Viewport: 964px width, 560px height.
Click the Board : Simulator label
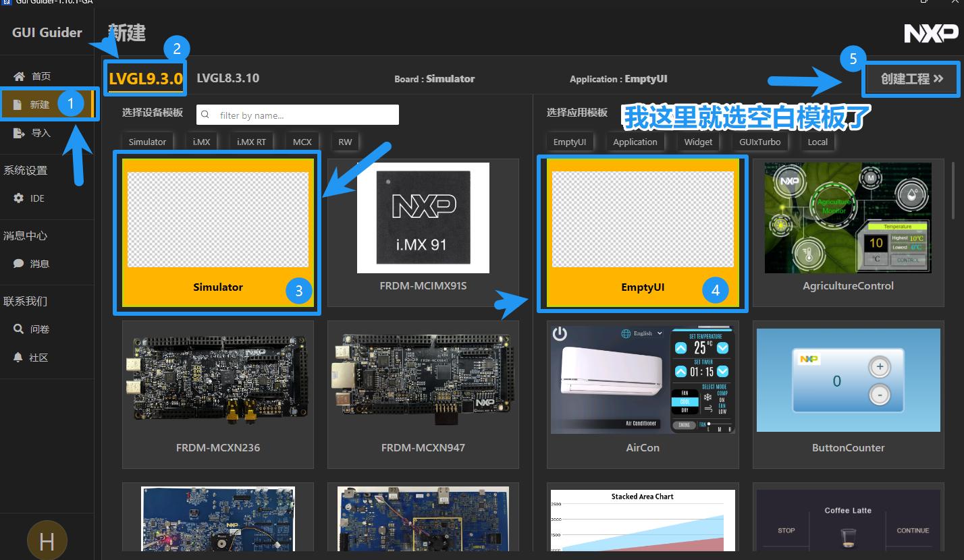434,79
